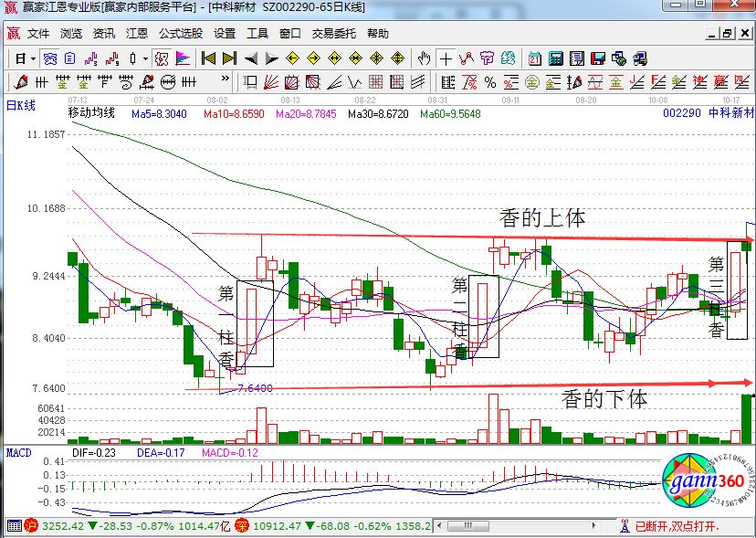Open the calendar icon showing 21
This screenshot has height=538, width=756.
tap(532, 58)
